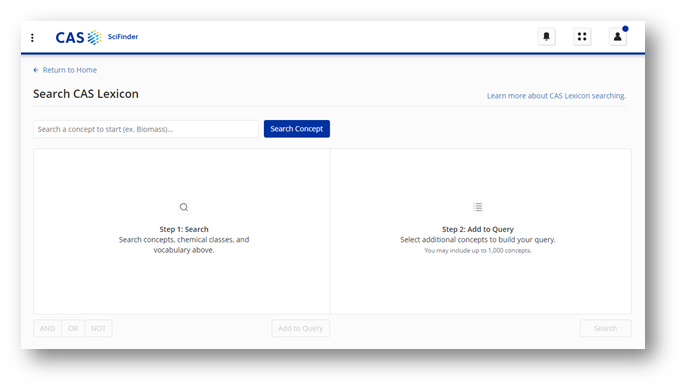Screen dimensions: 687x391
Task: Select the NOT operator button
Action: (x=99, y=328)
